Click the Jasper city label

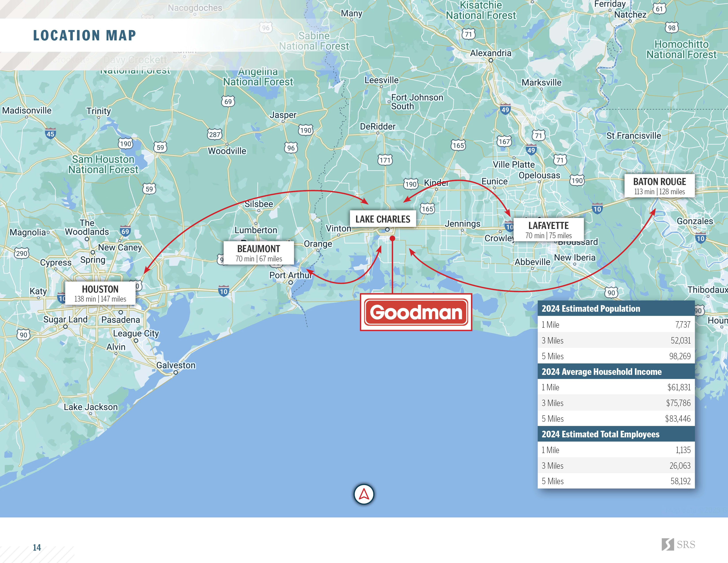tap(283, 115)
